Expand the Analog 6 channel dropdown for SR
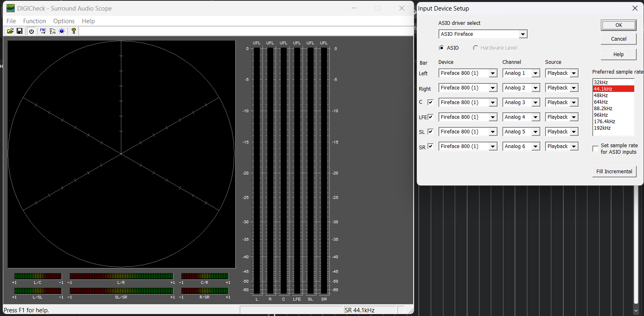The width and height of the screenshot is (644, 316). [536, 146]
